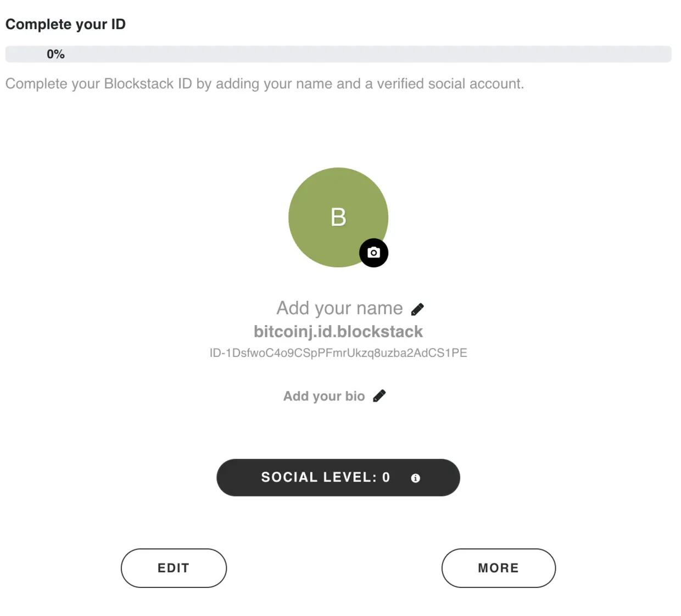Start editing your display name via pencil icon
Viewport: 681px width, 616px height.
pos(417,309)
